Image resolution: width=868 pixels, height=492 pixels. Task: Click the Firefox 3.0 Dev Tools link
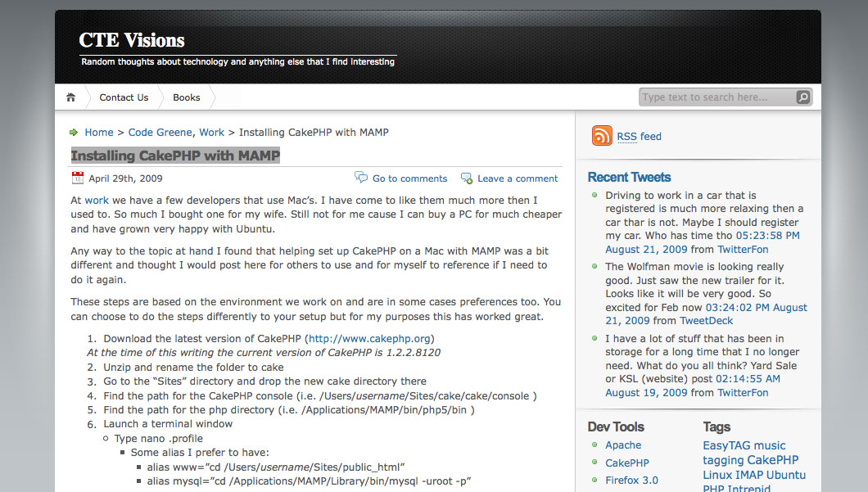pos(631,481)
